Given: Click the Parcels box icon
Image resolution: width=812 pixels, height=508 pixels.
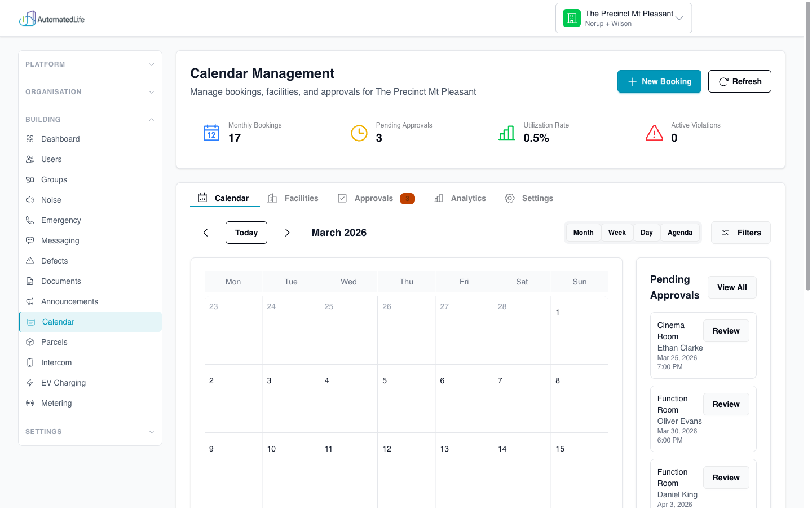Looking at the screenshot, I should (x=30, y=342).
